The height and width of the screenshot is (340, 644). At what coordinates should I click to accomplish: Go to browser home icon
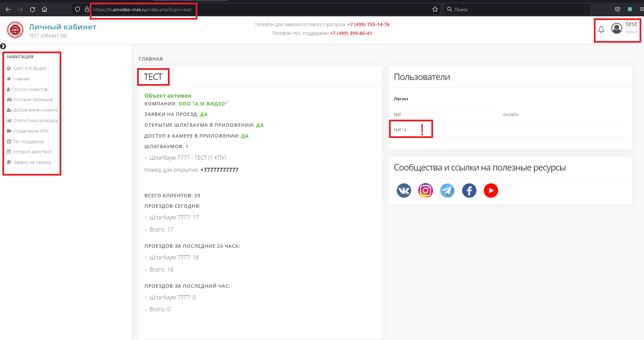point(44,9)
